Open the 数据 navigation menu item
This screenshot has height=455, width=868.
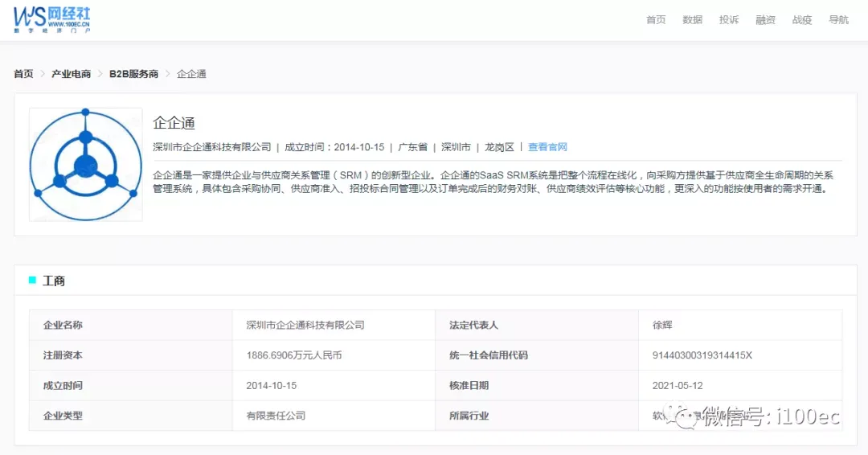tap(693, 20)
